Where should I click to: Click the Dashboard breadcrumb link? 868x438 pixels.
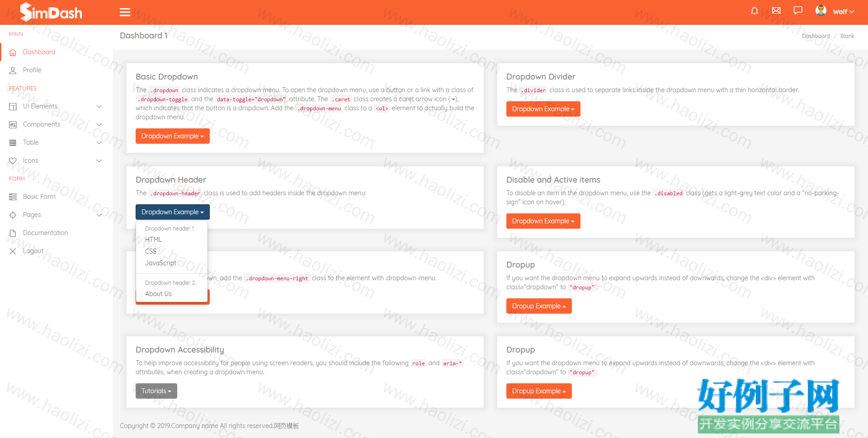click(x=816, y=36)
